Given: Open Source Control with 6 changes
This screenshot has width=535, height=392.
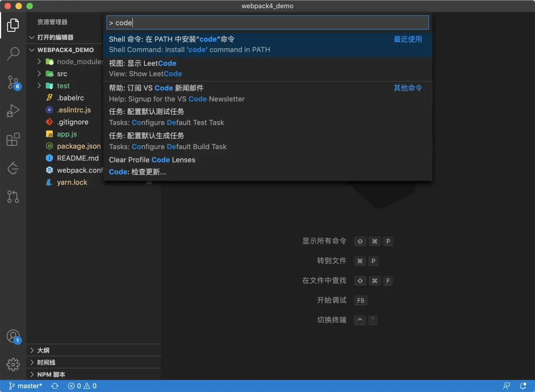Looking at the screenshot, I should 14,83.
